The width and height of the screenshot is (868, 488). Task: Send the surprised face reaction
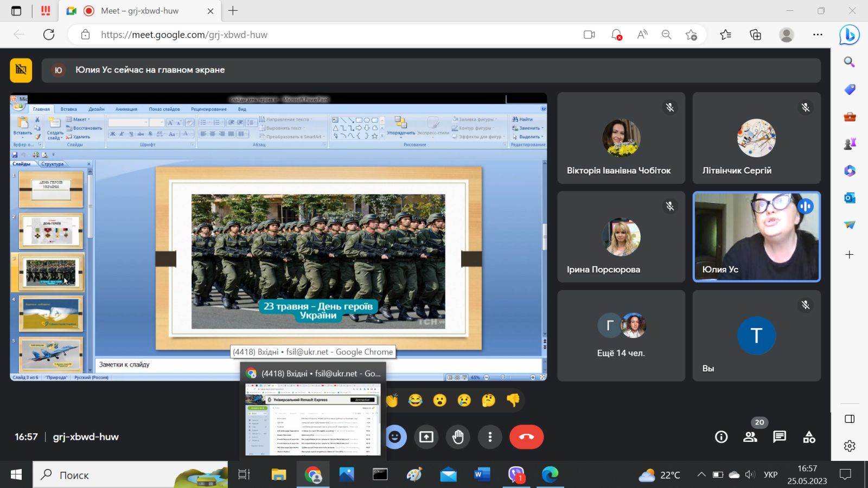tap(439, 401)
